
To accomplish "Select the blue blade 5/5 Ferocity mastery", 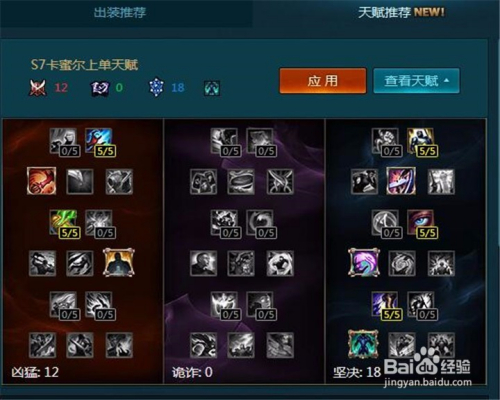I will [x=99, y=141].
